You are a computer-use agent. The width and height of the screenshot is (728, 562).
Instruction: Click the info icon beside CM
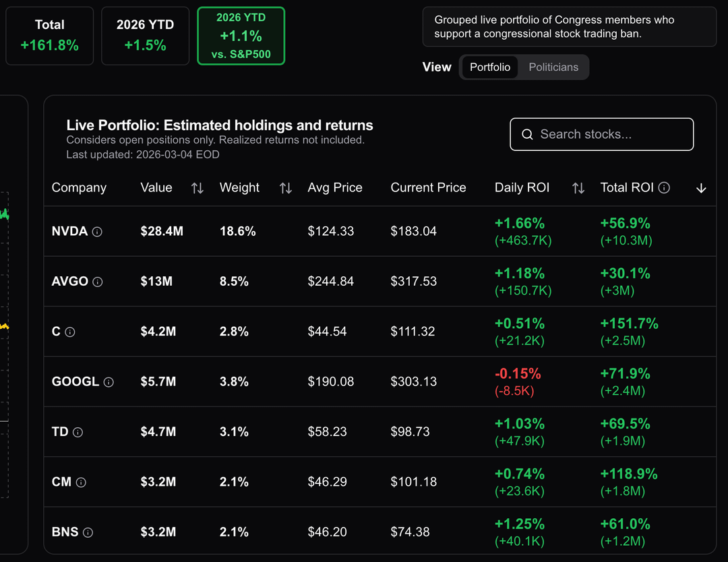[x=81, y=482]
